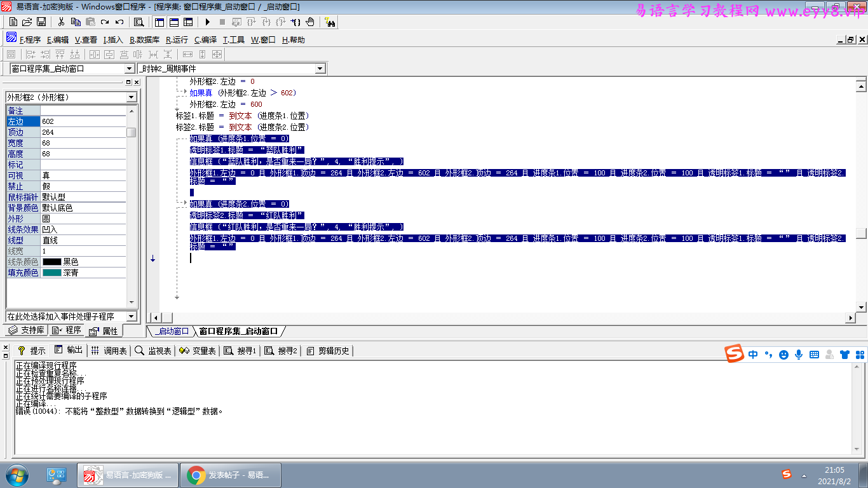Toggle the left work panel layout button
The height and width of the screenshot is (488, 868).
(159, 22)
